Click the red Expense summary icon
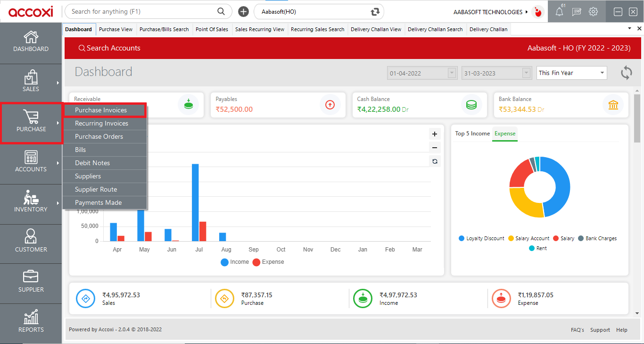Screen dimensions: 644x344 tap(501, 298)
